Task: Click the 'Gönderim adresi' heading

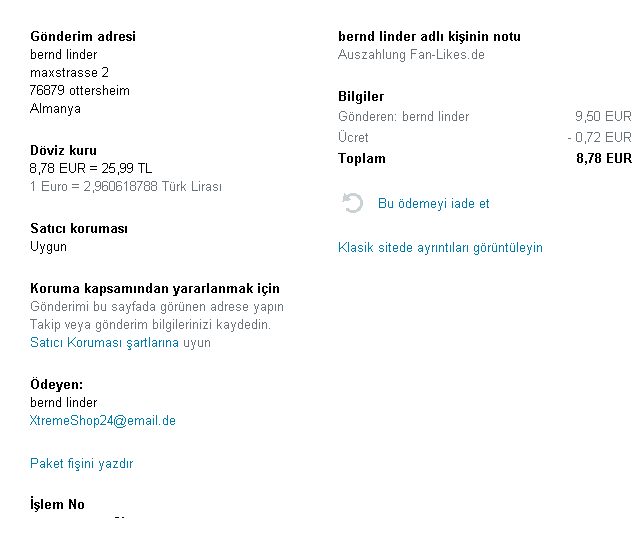Action: tap(83, 37)
